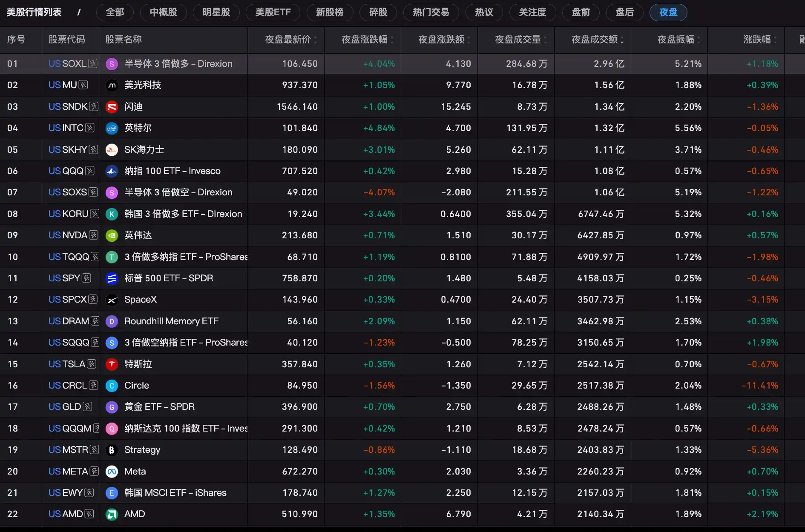The image size is (805, 532).
Task: Click the Tesla logo next to 特斯拉
Action: [x=112, y=364]
